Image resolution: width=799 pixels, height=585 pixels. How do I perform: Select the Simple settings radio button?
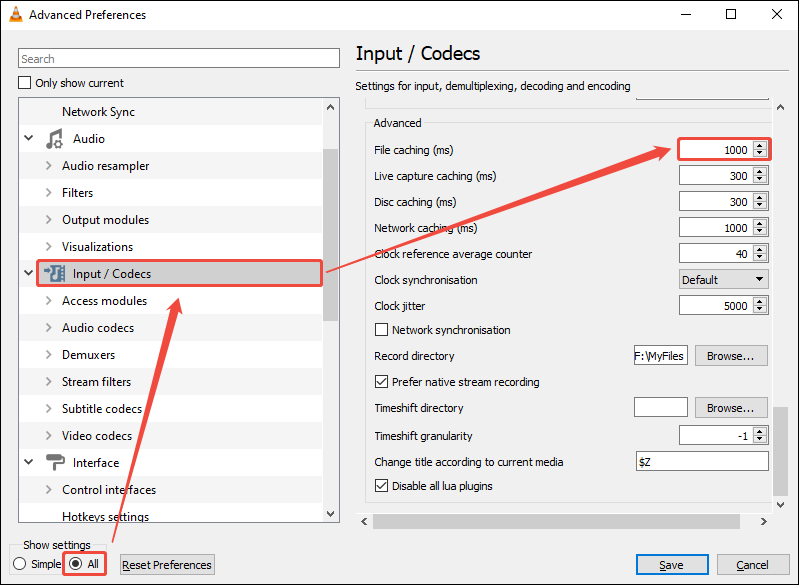pyautogui.click(x=20, y=564)
